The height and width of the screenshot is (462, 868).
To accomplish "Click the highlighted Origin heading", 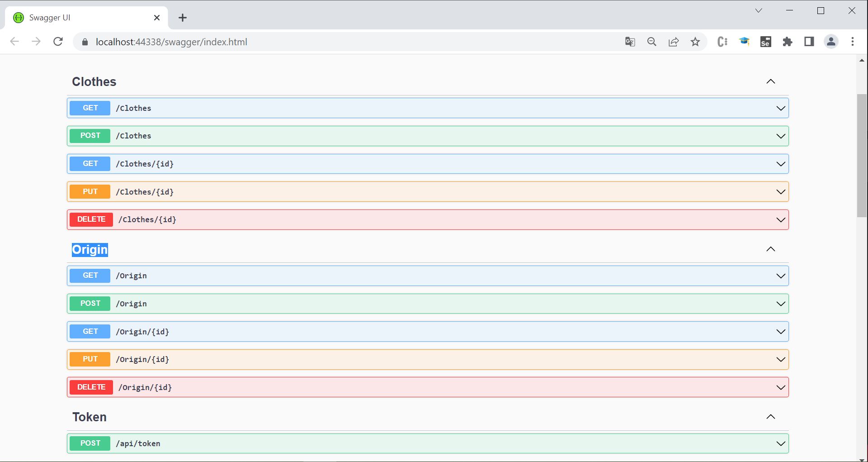I will tap(90, 250).
